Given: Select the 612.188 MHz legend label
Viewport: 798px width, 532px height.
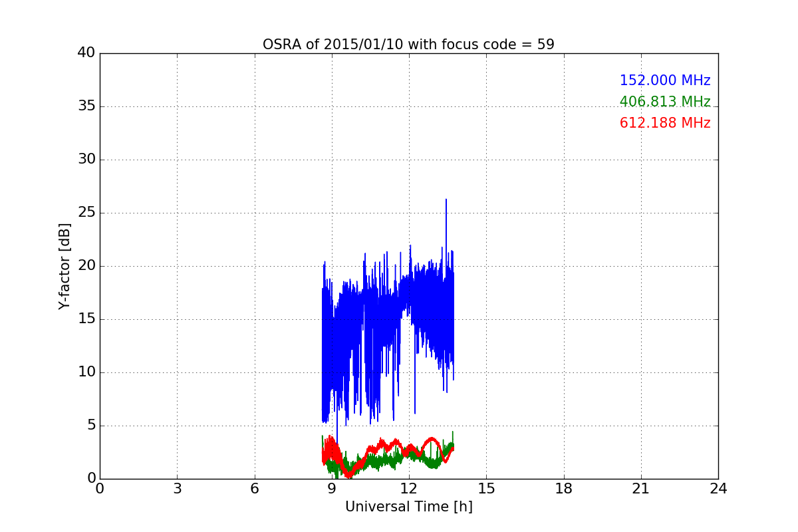Looking at the screenshot, I should coord(665,123).
